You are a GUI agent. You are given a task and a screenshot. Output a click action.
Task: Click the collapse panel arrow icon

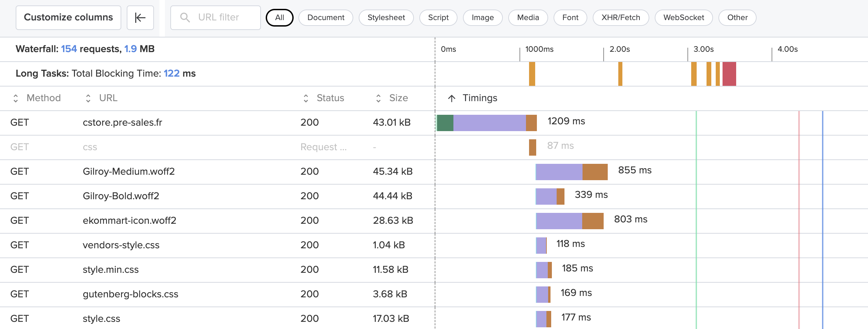140,18
